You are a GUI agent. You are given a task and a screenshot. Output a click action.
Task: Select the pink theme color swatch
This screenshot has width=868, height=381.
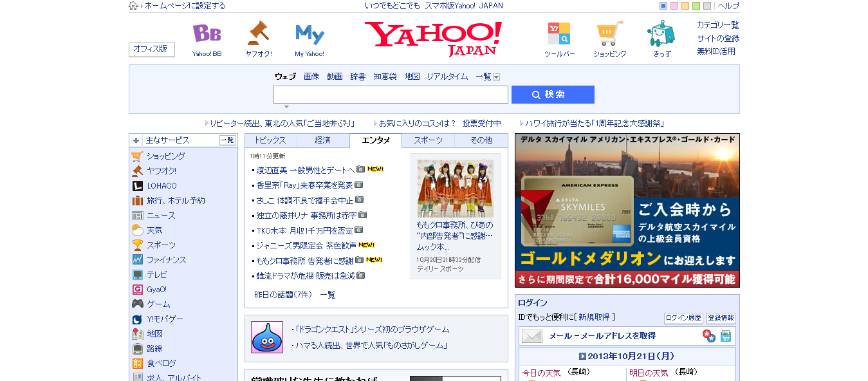coord(674,6)
